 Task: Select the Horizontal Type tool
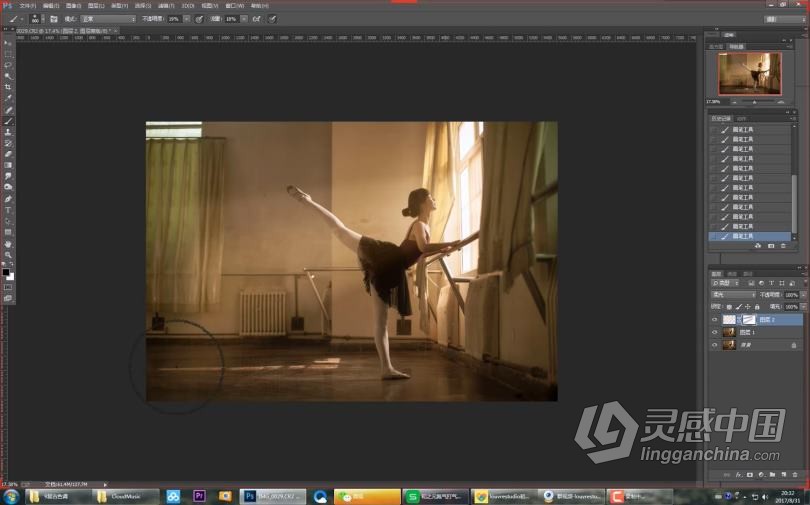coord(8,210)
